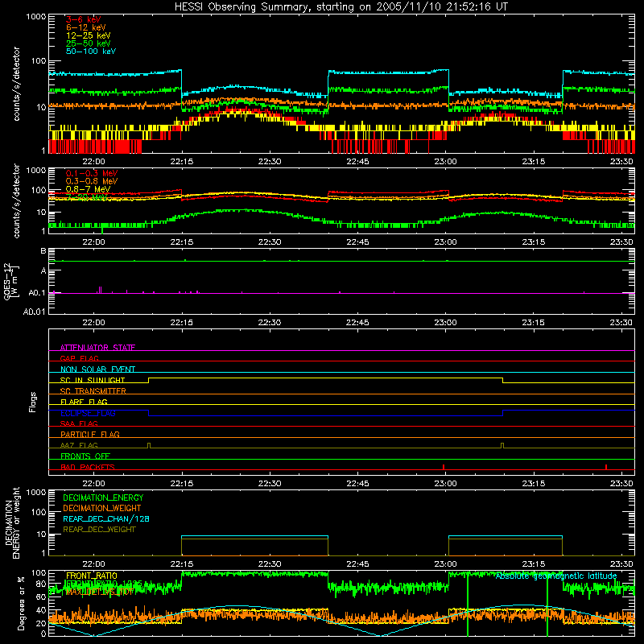The width and height of the screenshot is (644, 644).
Task: Click the 22:30 time label under the decimation panel
Action: click(x=270, y=564)
